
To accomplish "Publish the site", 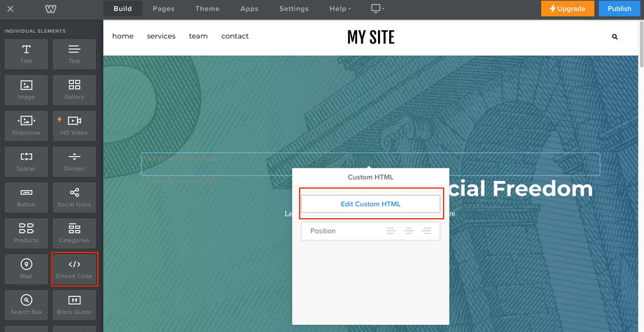I will [619, 8].
